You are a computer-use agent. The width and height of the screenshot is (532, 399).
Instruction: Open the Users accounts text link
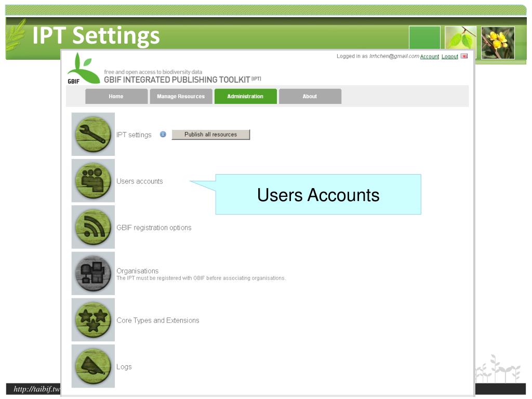coord(139,181)
